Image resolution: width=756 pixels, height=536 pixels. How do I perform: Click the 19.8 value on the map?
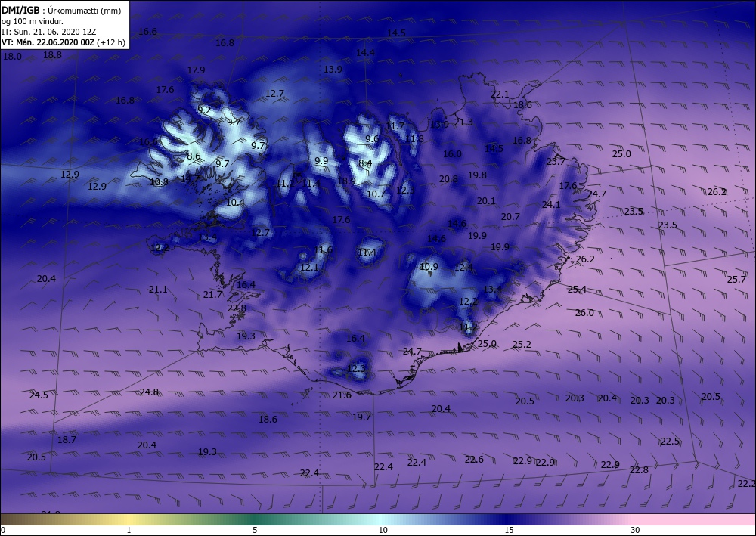(477, 175)
